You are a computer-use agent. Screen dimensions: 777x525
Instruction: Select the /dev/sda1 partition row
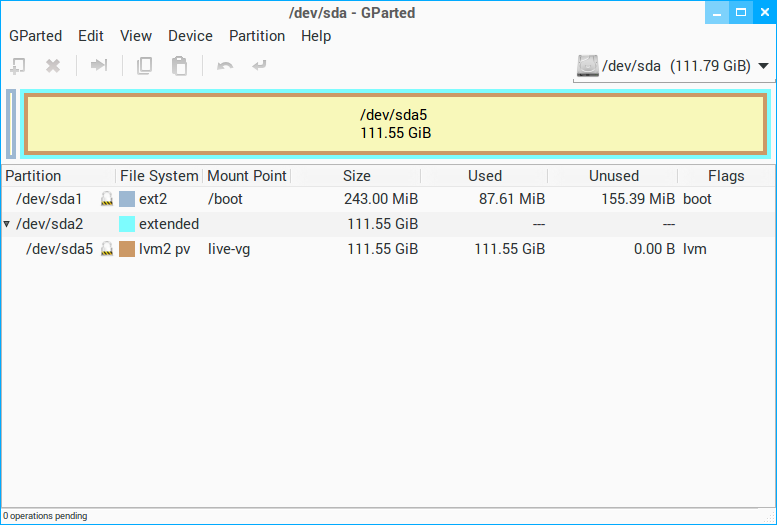(x=50, y=199)
